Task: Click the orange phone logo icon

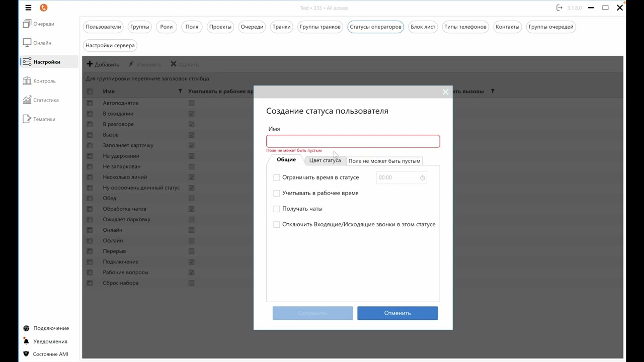Action: tap(43, 8)
